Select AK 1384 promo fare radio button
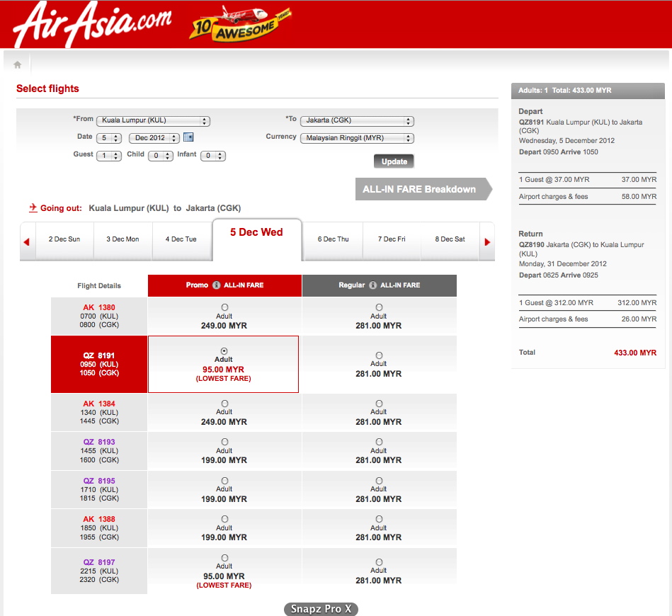Viewport: 672px width, 616px height. [224, 404]
